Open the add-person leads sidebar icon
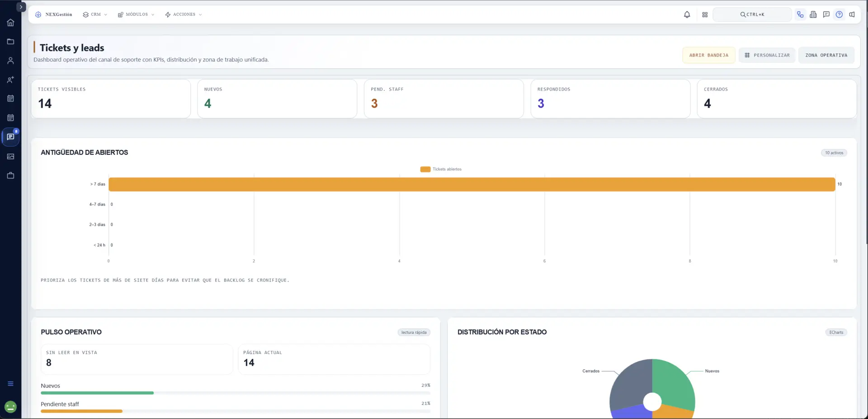This screenshot has width=868, height=419. [10, 80]
